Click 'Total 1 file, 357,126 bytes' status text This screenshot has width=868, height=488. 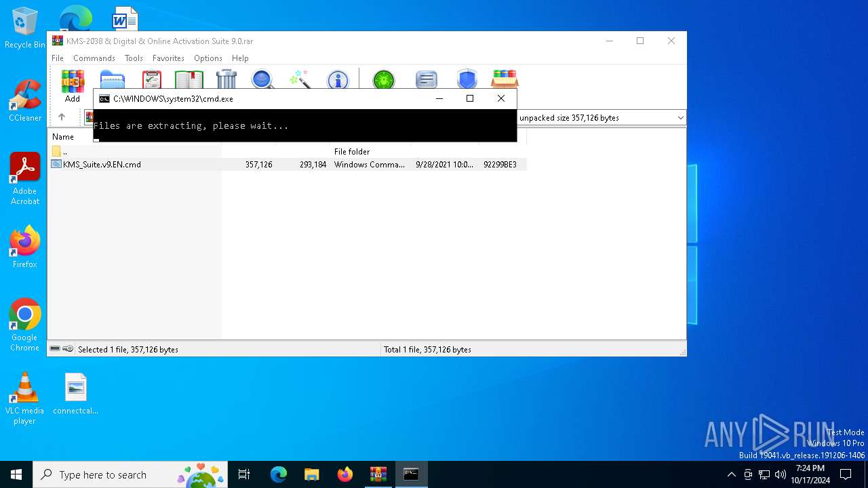[427, 350]
